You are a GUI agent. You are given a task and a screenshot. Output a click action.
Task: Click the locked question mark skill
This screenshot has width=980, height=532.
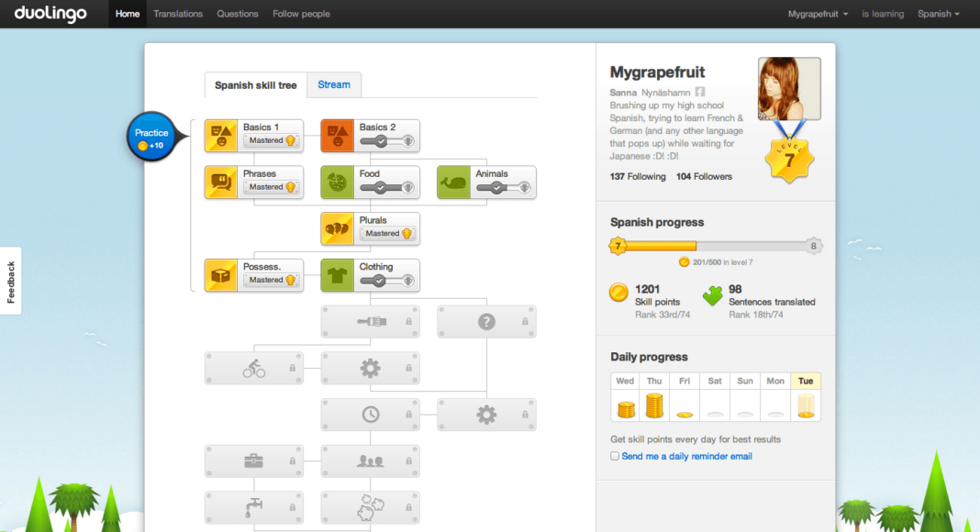[486, 322]
